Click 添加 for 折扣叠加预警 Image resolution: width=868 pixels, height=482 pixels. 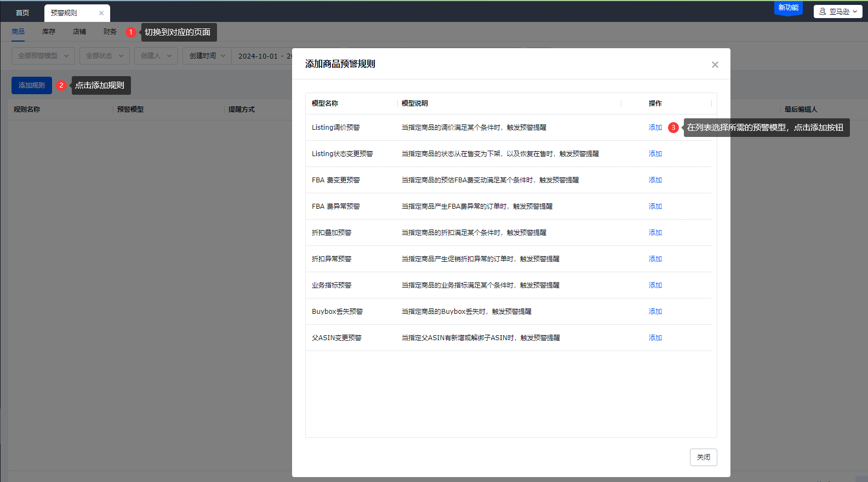click(x=655, y=233)
